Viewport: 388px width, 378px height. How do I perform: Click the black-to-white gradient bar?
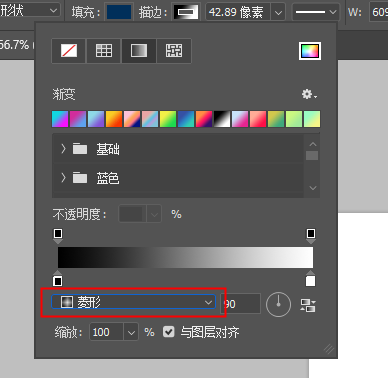click(185, 257)
